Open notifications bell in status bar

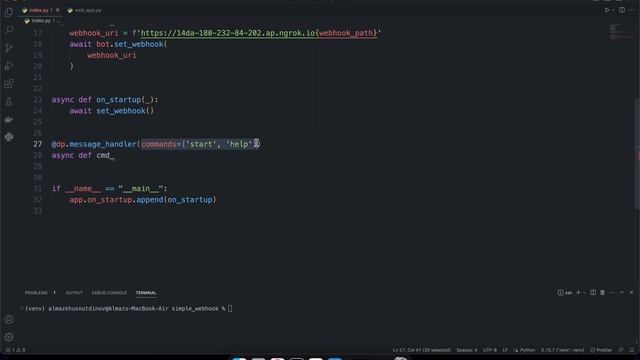[x=631, y=350]
